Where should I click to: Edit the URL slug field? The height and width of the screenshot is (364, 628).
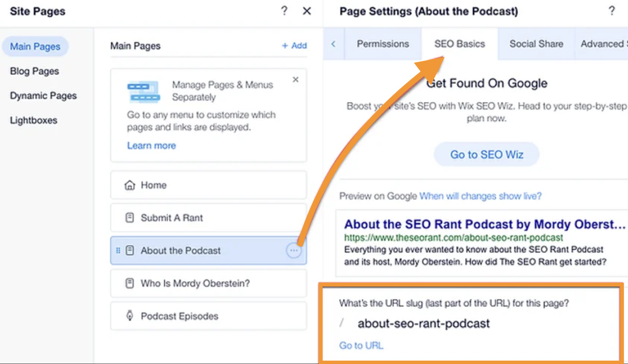423,323
